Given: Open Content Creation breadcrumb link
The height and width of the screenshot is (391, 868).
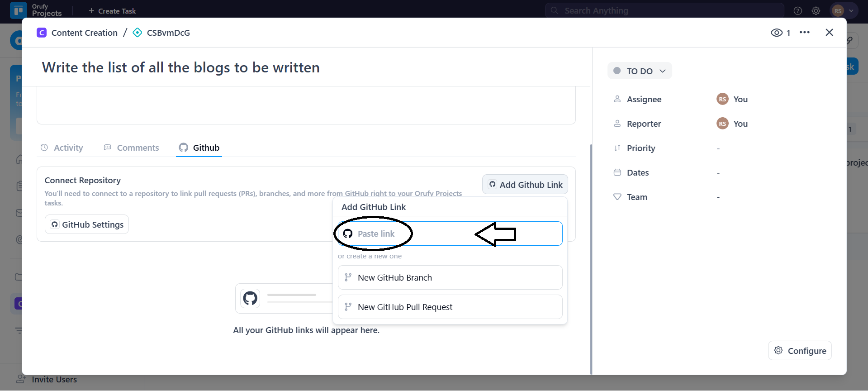Looking at the screenshot, I should pyautogui.click(x=85, y=33).
